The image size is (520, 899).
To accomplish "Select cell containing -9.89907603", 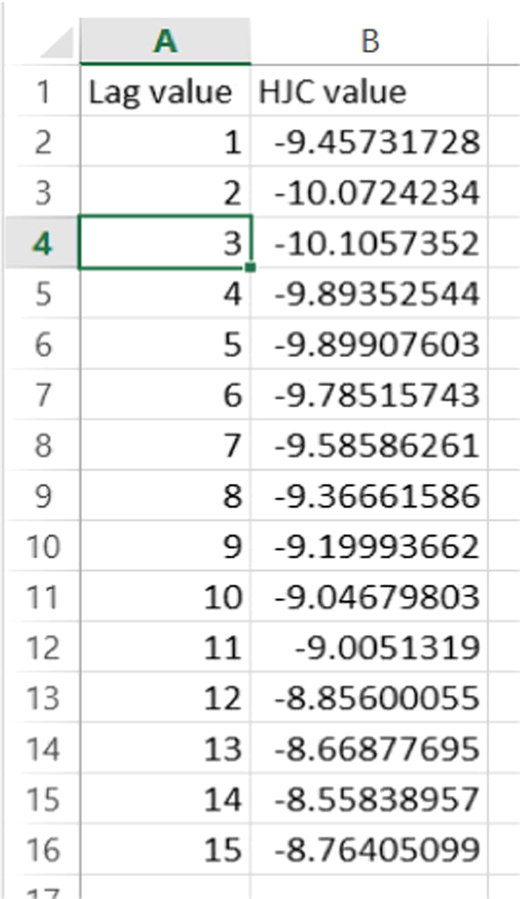I will pyautogui.click(x=370, y=344).
